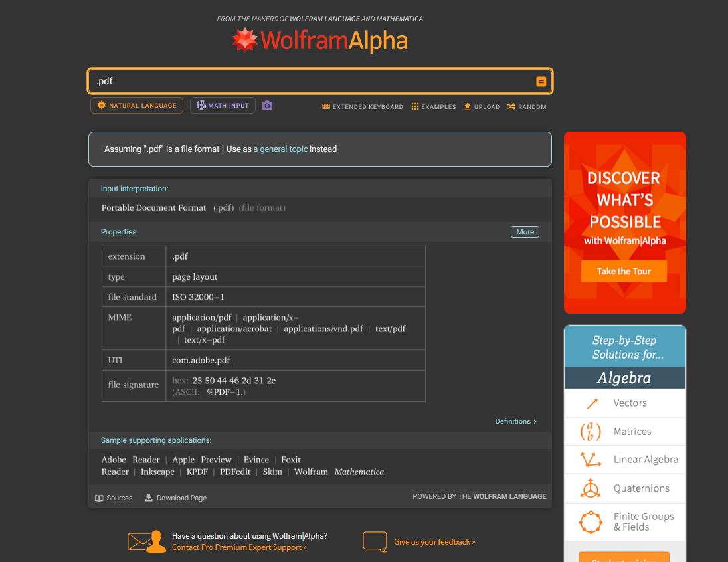This screenshot has width=728, height=562.
Task: Click 'Inkscape' in supporting applications
Action: coord(157,472)
